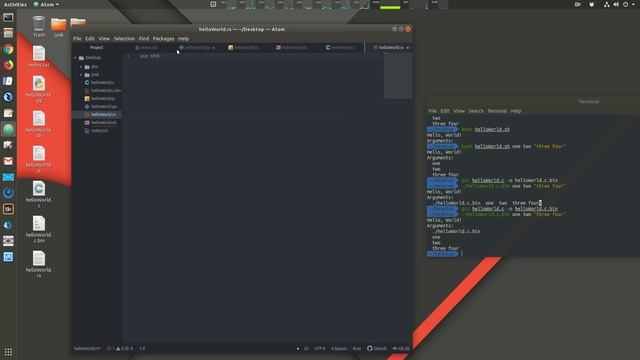Open notes.txt in the project tree

(97, 131)
